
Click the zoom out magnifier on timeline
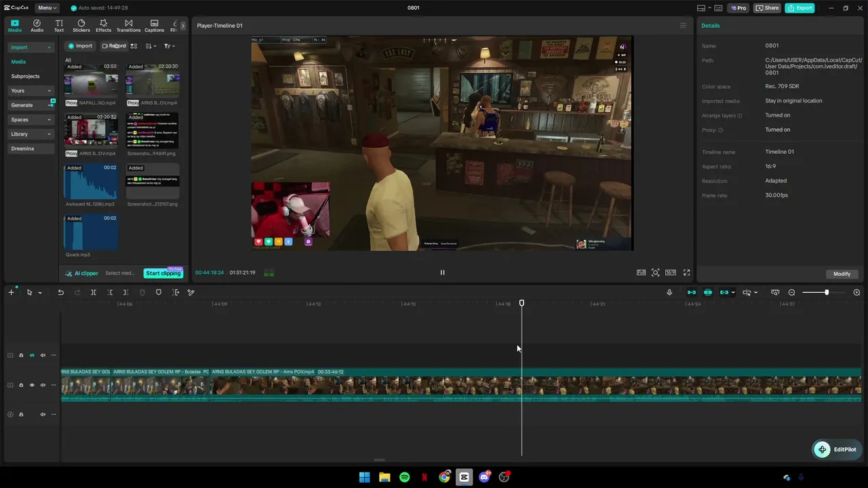[791, 292]
